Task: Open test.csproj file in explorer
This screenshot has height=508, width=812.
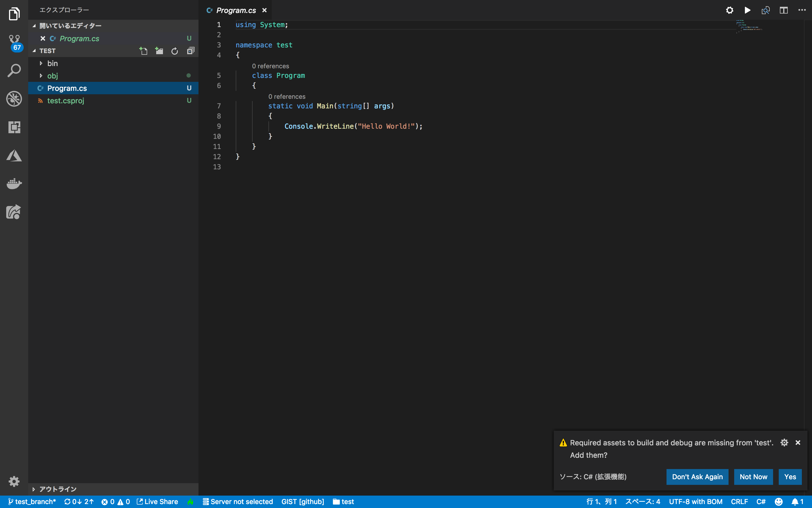Action: tap(113, 100)
